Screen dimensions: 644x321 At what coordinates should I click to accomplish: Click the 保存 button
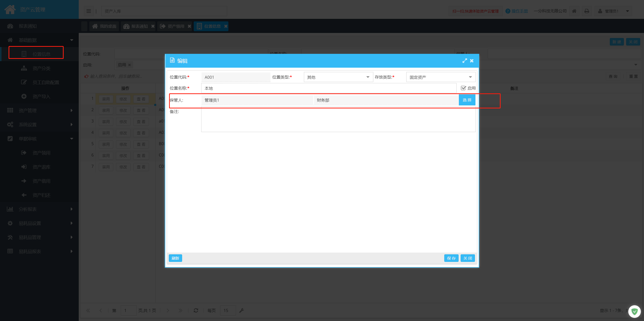point(451,258)
